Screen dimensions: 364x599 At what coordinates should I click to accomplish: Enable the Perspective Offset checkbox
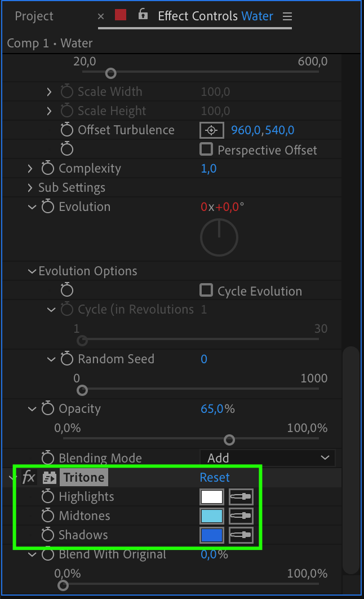[207, 149]
